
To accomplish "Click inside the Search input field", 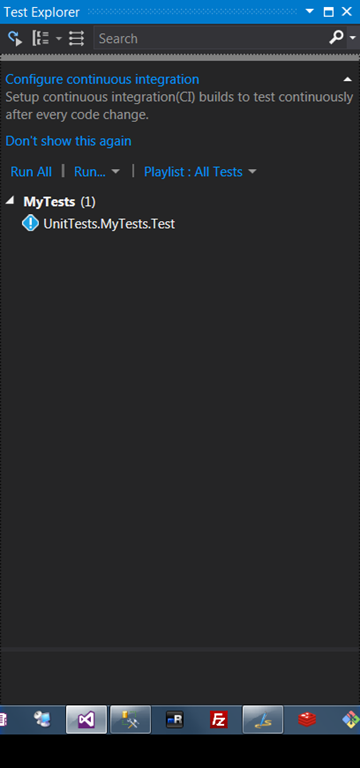I will point(211,38).
